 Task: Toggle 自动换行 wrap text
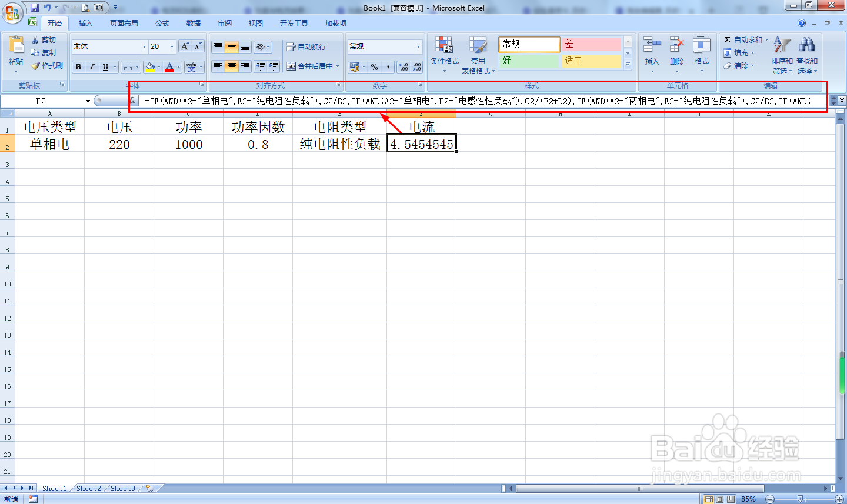coord(306,47)
